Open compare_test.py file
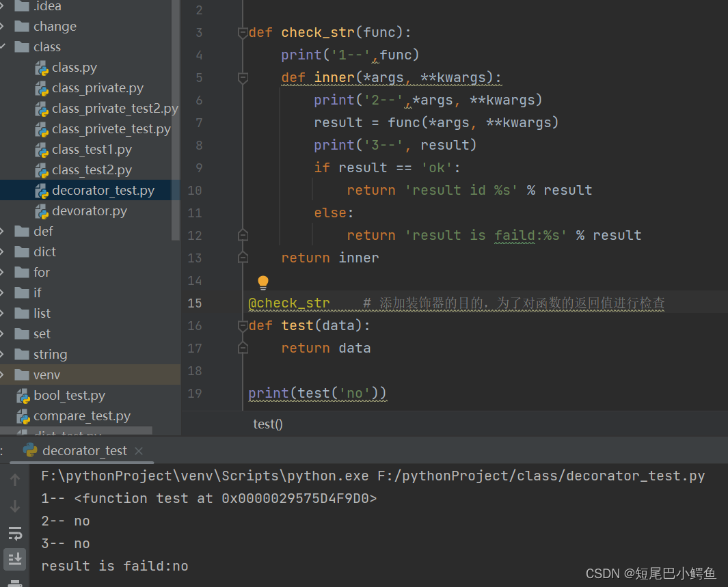Viewport: 728px width, 587px height. tap(82, 415)
